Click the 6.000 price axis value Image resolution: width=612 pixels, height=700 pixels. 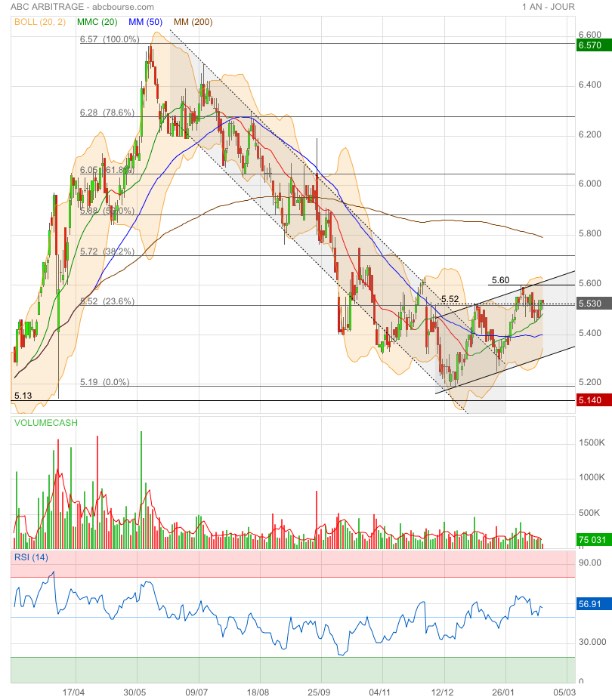(x=590, y=183)
